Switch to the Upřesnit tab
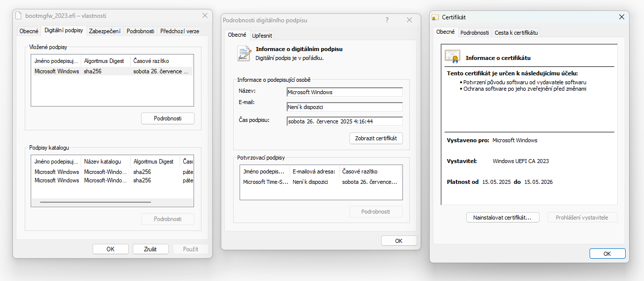Image resolution: width=644 pixels, height=281 pixels. tap(262, 36)
